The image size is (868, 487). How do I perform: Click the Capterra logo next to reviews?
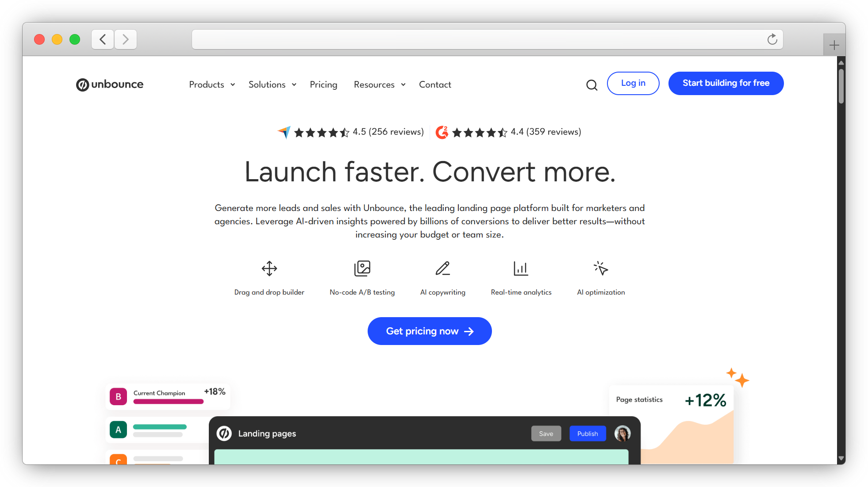point(284,132)
